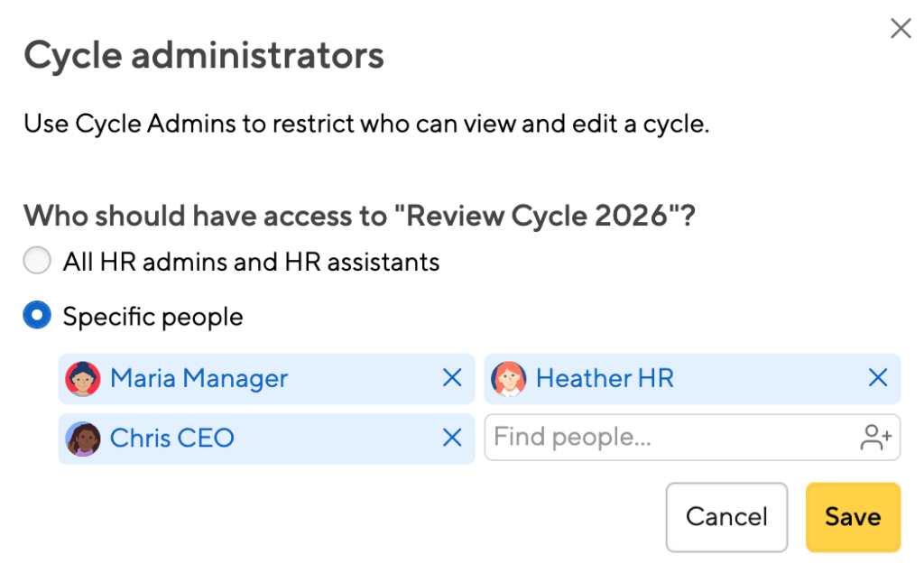
Task: Select the All HR admins radio circle
Action: tap(37, 262)
